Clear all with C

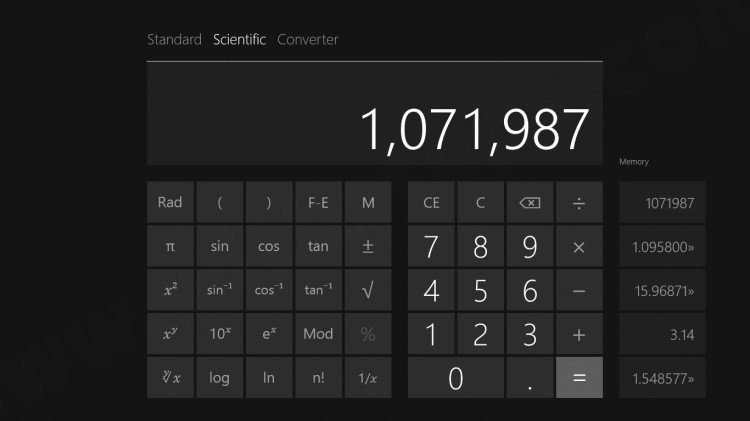tap(480, 202)
